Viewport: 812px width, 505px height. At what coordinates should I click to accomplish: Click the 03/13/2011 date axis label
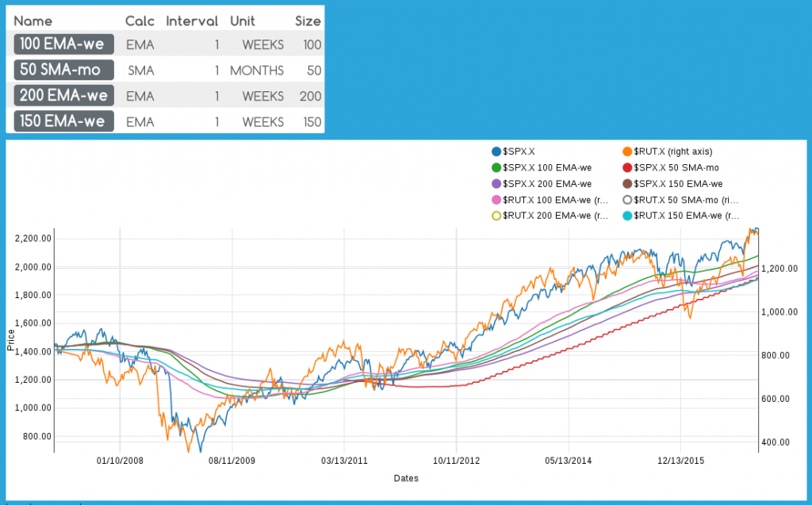[344, 461]
